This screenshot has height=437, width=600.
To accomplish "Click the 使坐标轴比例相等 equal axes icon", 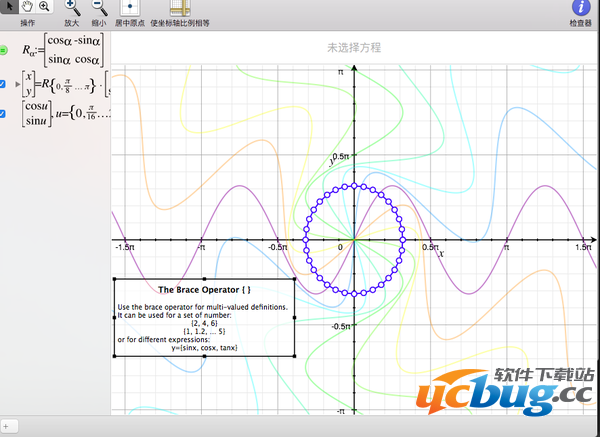I will 180,8.
